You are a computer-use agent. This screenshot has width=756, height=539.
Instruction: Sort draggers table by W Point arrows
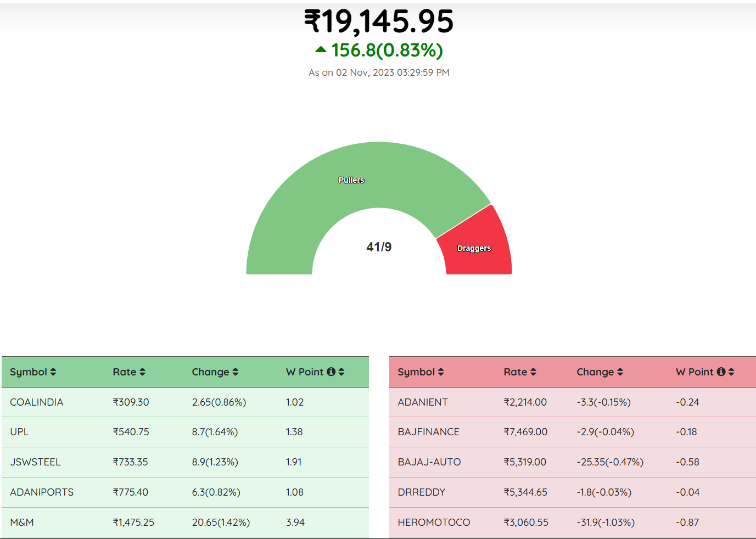731,372
